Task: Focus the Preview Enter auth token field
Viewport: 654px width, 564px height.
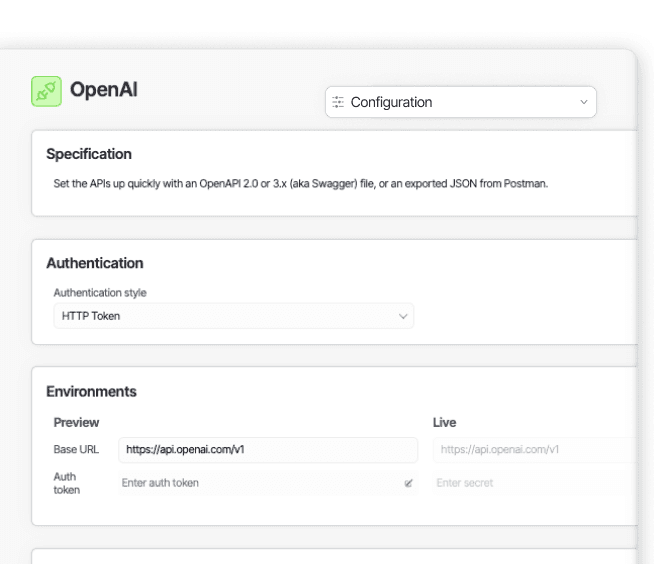Action: coord(268,483)
